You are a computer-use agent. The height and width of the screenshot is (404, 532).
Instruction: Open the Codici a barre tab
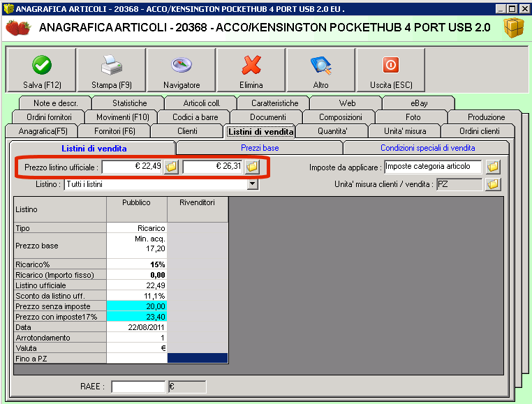tap(195, 117)
